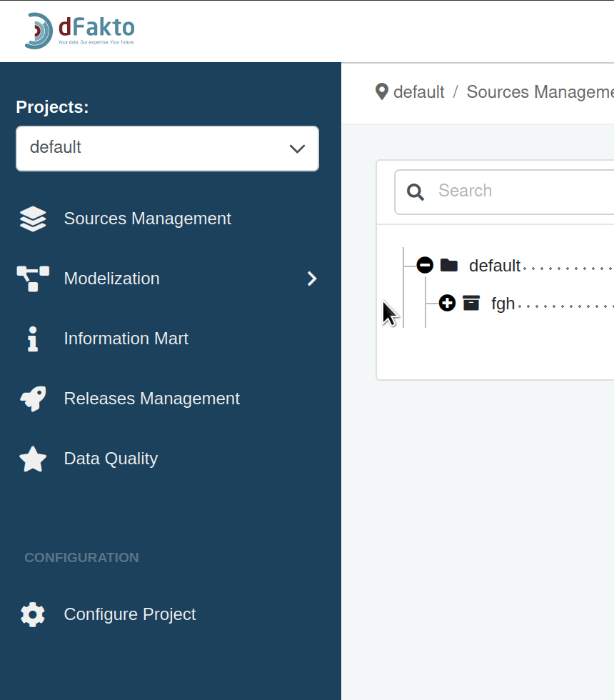Expand the Modelization submenu chevron

312,279
